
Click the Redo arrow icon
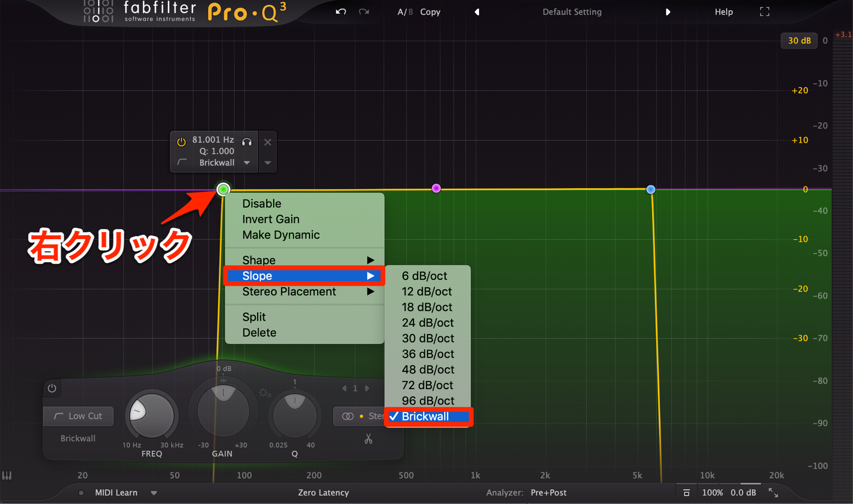[x=364, y=12]
